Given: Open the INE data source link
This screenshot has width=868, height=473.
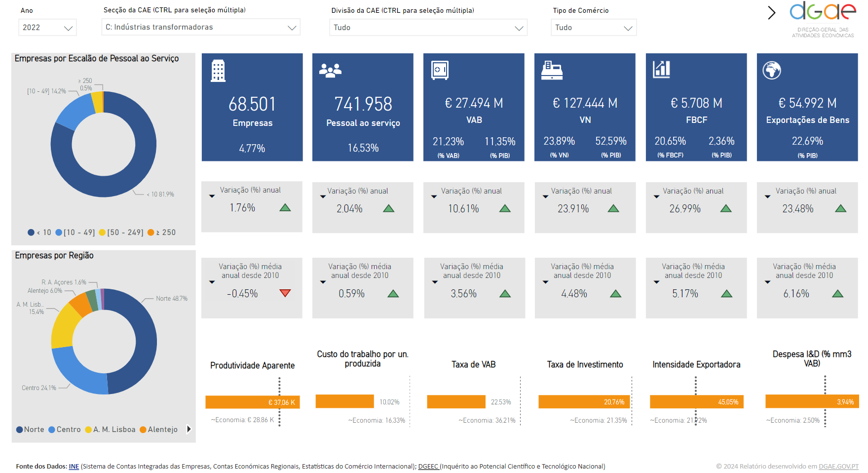Looking at the screenshot, I should (74, 466).
